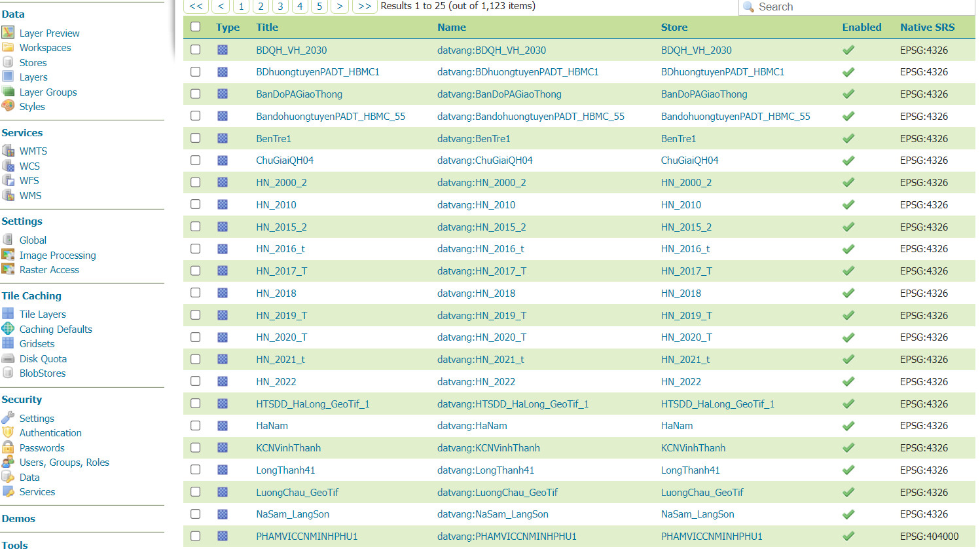Screen dimensions: 980x549
Task: Click the Caching Defaults globe icon
Action: [x=8, y=329]
